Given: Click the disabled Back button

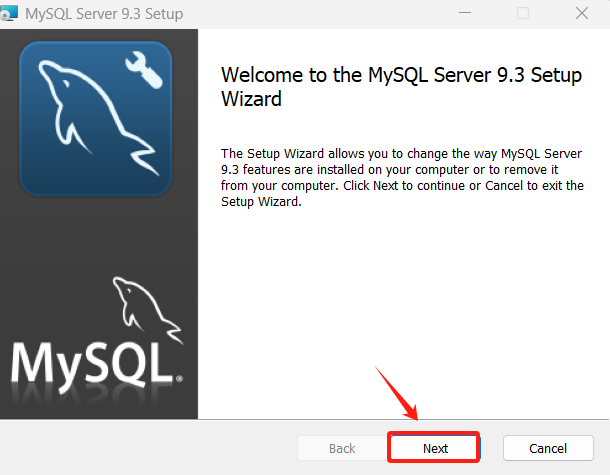Looking at the screenshot, I should click(342, 448).
